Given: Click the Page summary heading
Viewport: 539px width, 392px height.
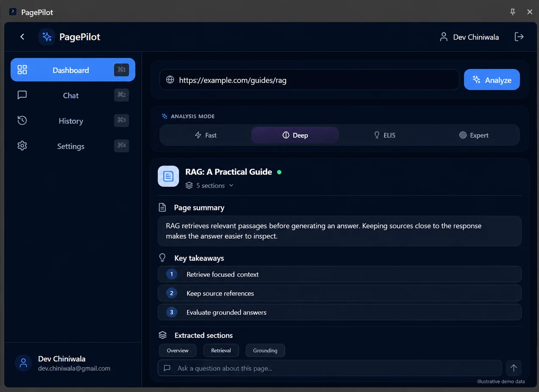Looking at the screenshot, I should pyautogui.click(x=199, y=207).
